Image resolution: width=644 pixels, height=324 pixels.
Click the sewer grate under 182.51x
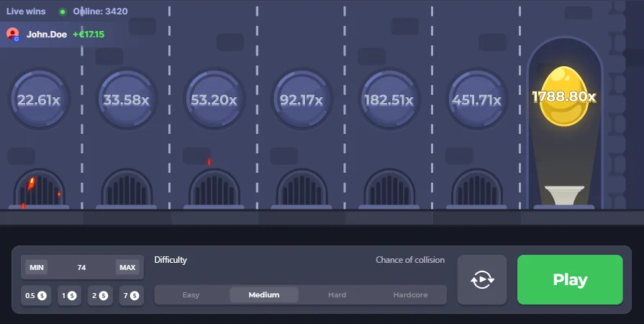[389, 189]
